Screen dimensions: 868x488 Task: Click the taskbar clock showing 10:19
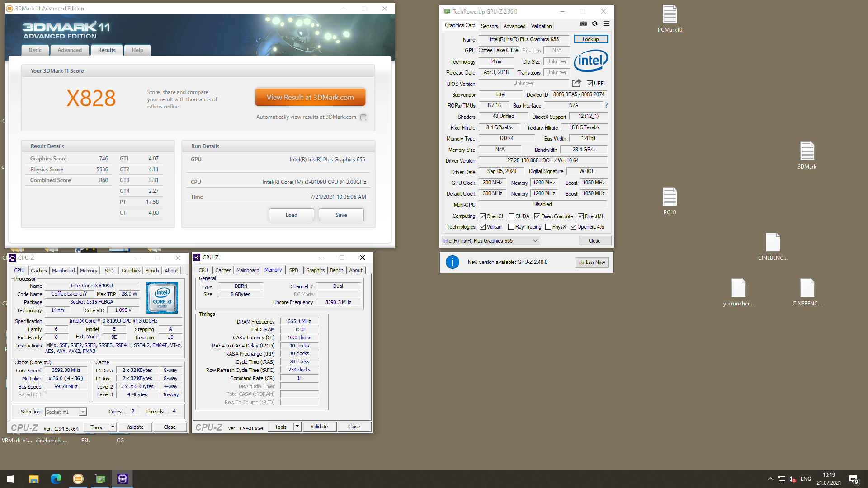829,479
